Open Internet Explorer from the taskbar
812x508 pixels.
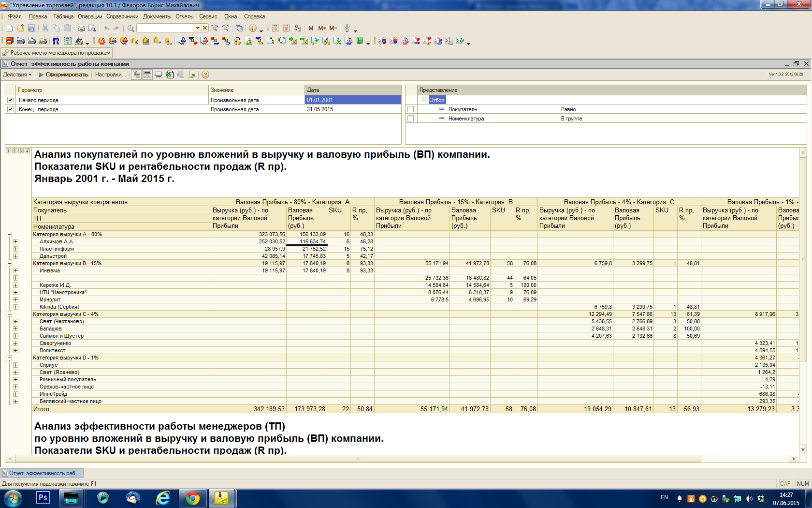pyautogui.click(x=163, y=498)
